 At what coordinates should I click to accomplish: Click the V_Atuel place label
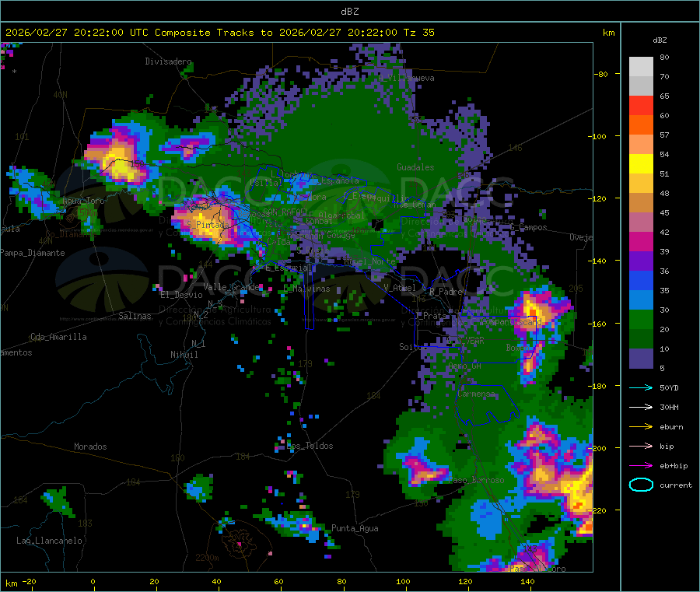click(400, 288)
